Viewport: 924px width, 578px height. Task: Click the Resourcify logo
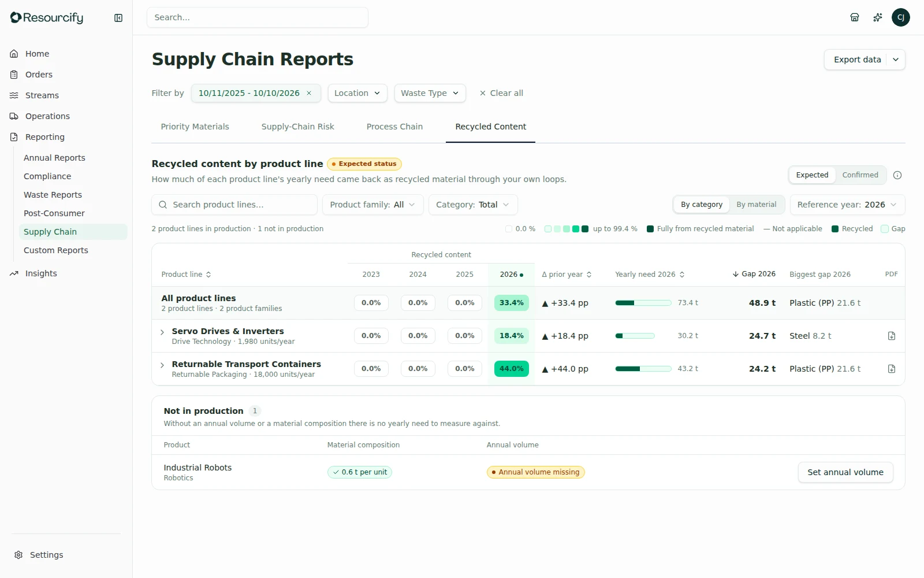coord(47,18)
